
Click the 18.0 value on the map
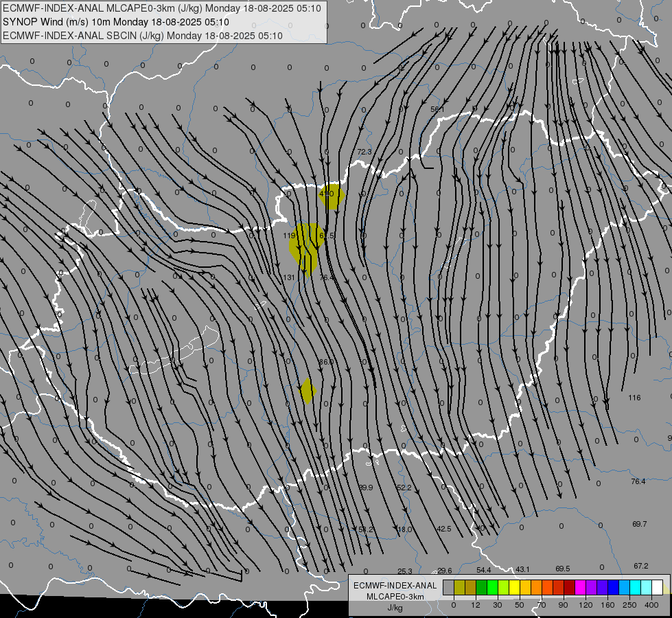[404, 529]
